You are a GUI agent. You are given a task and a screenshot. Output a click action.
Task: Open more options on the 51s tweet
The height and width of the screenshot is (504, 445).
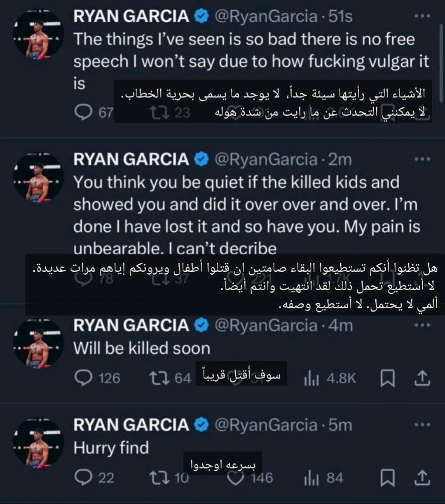[x=422, y=16]
